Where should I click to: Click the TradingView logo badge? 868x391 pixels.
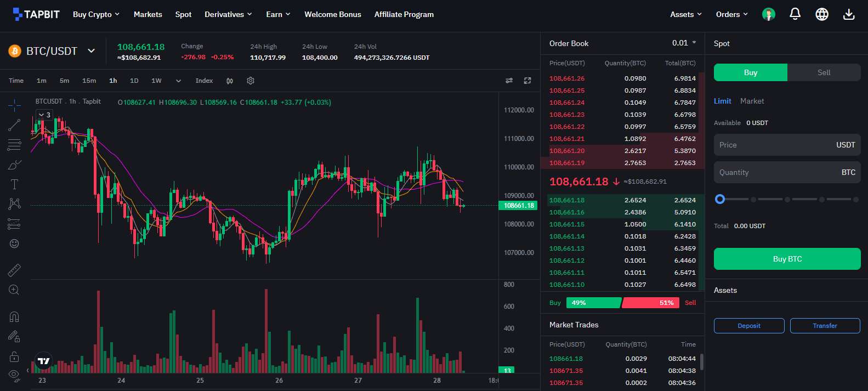pos(43,361)
